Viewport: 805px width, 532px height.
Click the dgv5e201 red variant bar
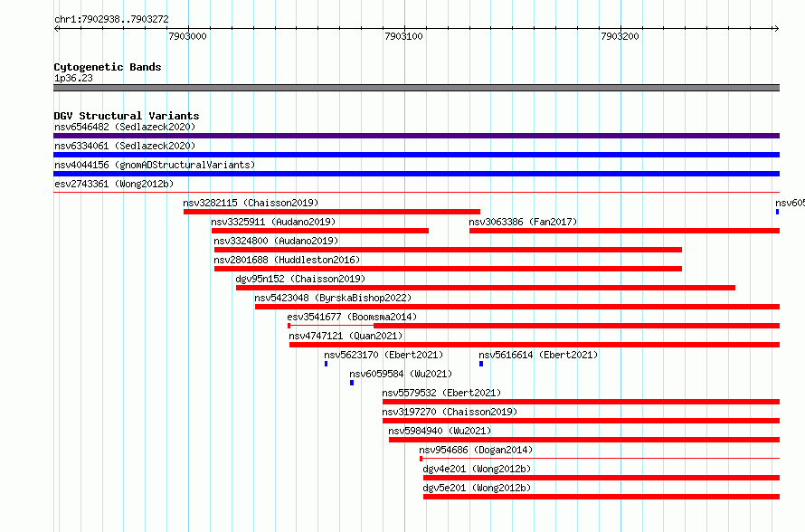click(601, 497)
